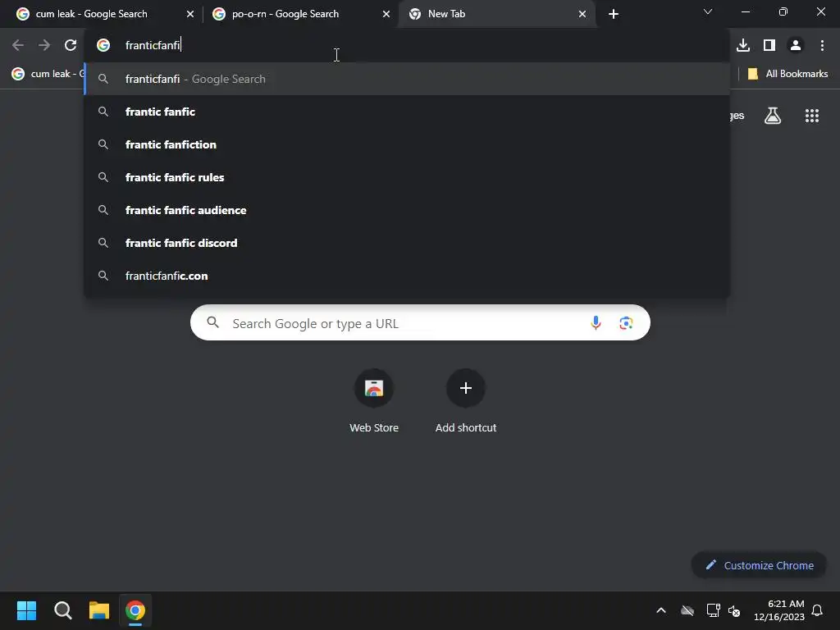840x630 pixels.
Task: Open the 'cum leak' bookmark bar item
Action: (x=48, y=74)
